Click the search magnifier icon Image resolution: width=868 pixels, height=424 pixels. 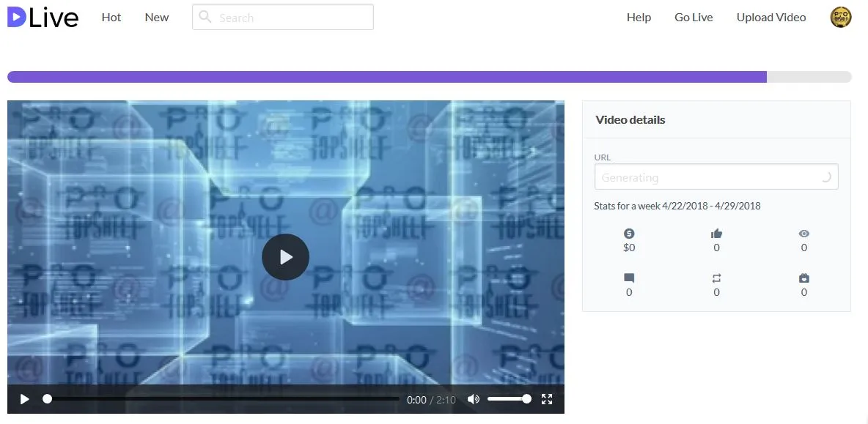(205, 17)
